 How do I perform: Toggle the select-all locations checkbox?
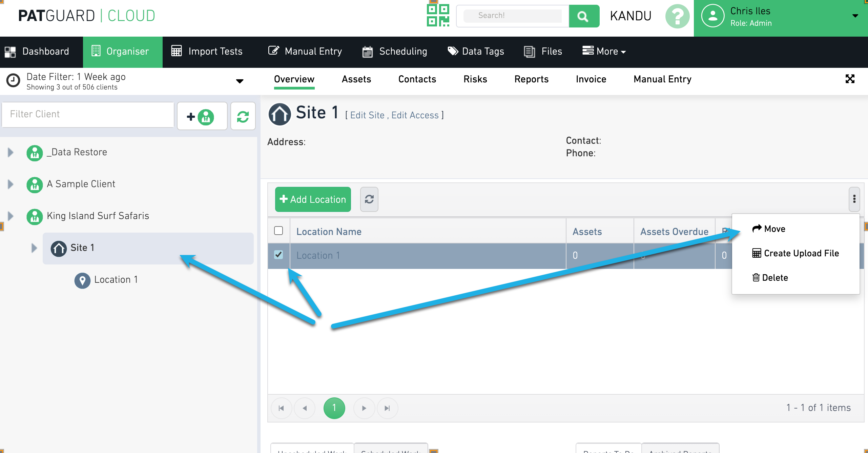click(278, 231)
